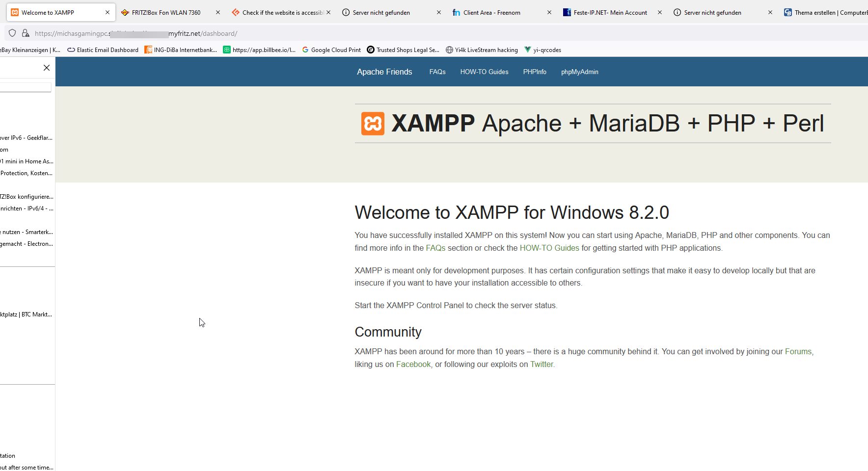Screen dimensions: 868x471
Task: Open the Feste-IP.NET Mein Account tab
Action: coord(610,12)
